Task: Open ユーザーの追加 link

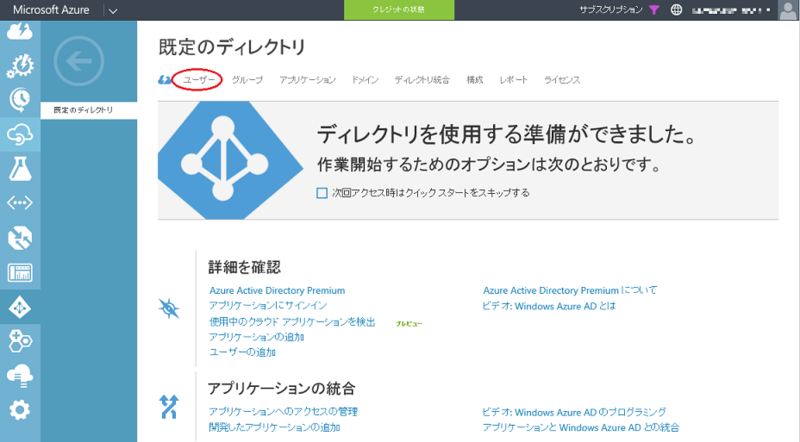Action: (x=242, y=352)
